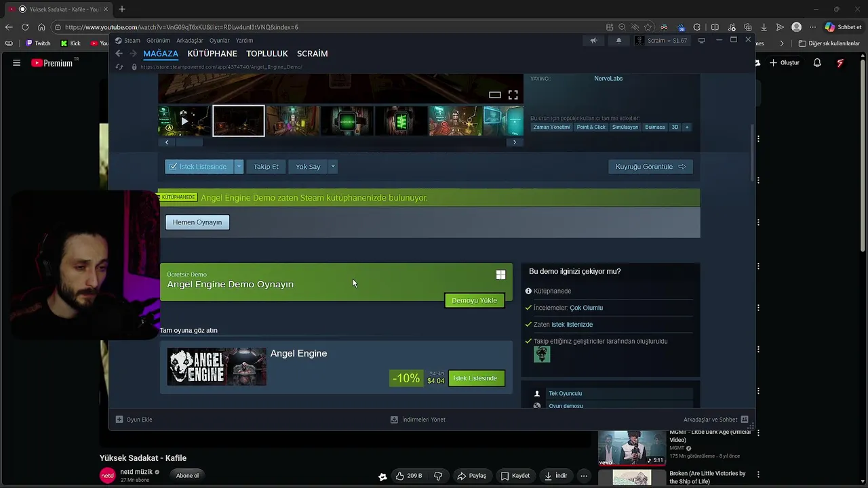This screenshot has height=488, width=868.
Task: Open İndirmeleri Yönet downloads manager
Action: pos(418,420)
